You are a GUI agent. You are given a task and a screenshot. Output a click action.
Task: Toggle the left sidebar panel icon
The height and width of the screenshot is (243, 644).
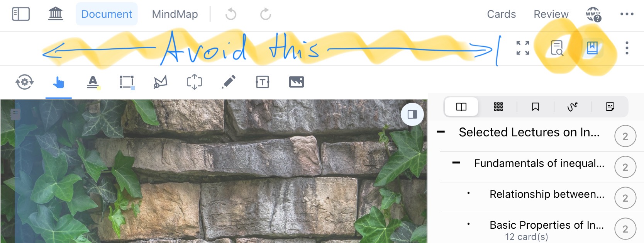tap(21, 14)
